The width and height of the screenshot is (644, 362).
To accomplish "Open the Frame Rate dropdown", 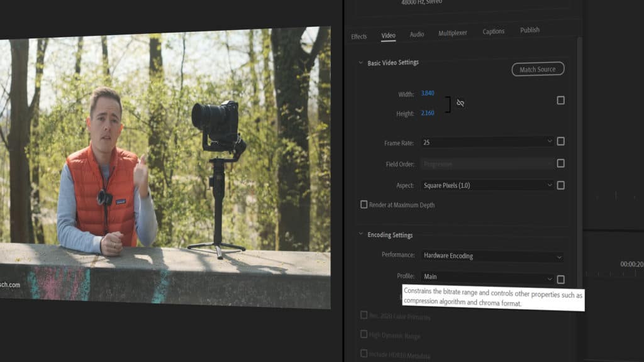I will click(x=487, y=143).
